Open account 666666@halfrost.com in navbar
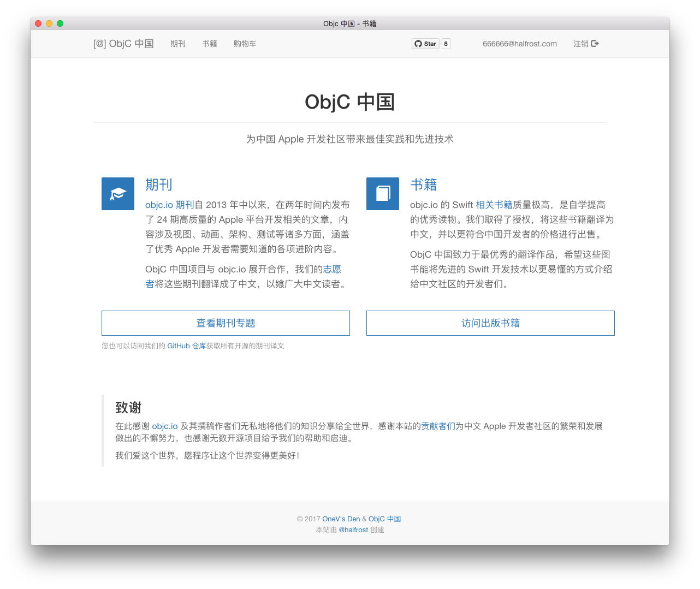Screen dimensions: 700x589 point(520,44)
